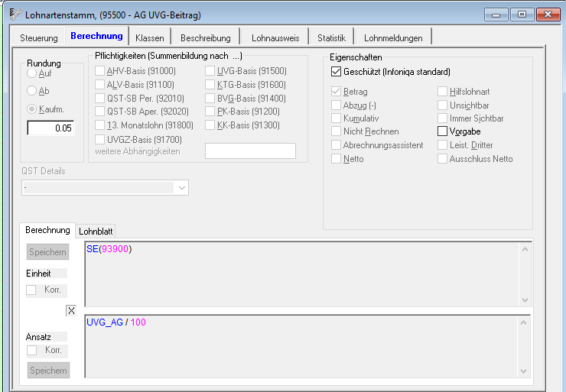566x392 pixels.
Task: Toggle AHV-Basis (91000) checkbox
Action: point(99,71)
